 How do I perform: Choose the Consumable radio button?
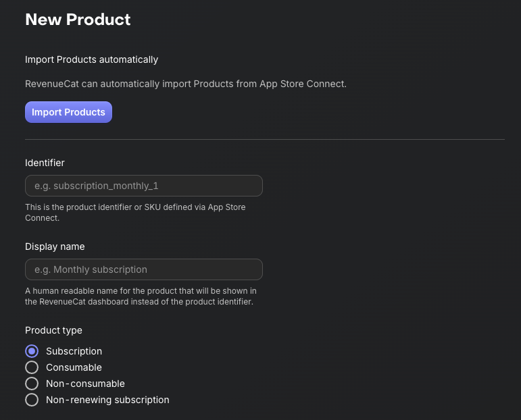click(x=32, y=367)
